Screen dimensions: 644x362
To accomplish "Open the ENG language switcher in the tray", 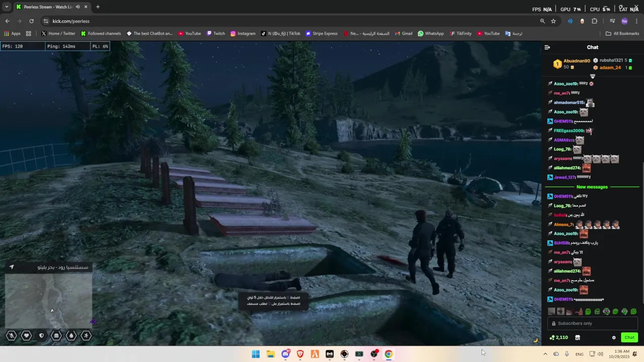I will pos(580,354).
